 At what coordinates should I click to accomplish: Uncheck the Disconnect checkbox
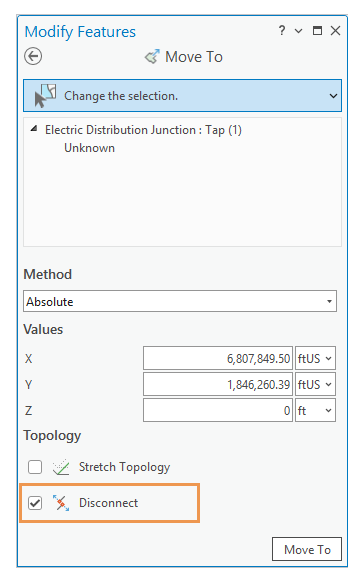[35, 503]
